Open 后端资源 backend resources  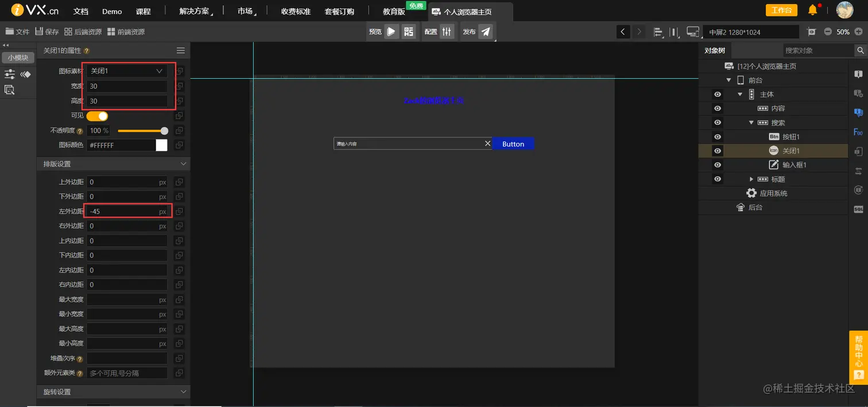(x=83, y=32)
